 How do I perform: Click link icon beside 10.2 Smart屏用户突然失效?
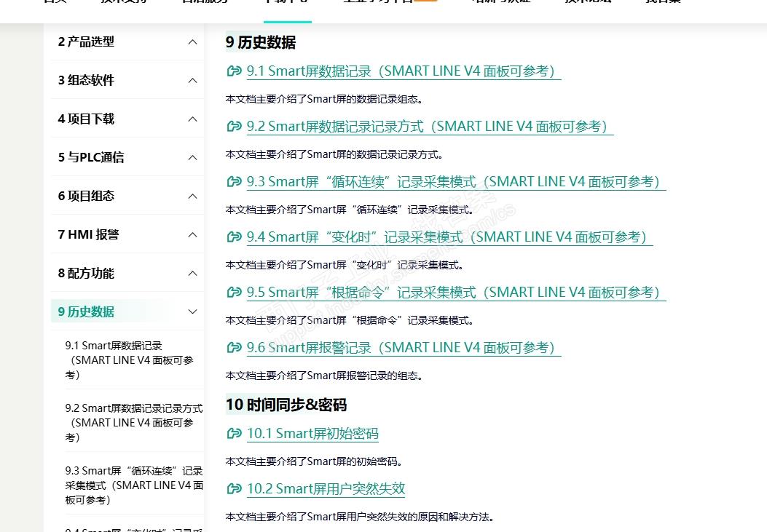[235, 488]
